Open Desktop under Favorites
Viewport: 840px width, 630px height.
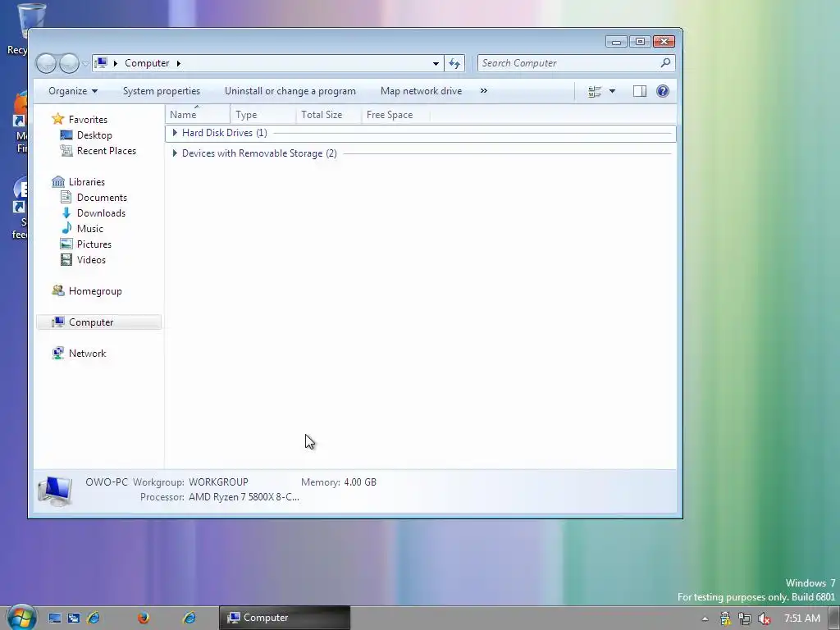point(94,135)
